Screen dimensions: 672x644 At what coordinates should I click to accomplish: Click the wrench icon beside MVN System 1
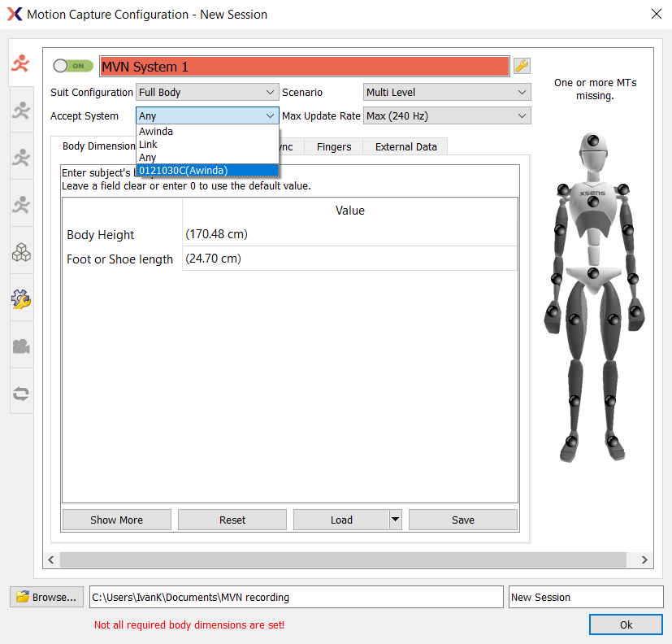pyautogui.click(x=522, y=66)
